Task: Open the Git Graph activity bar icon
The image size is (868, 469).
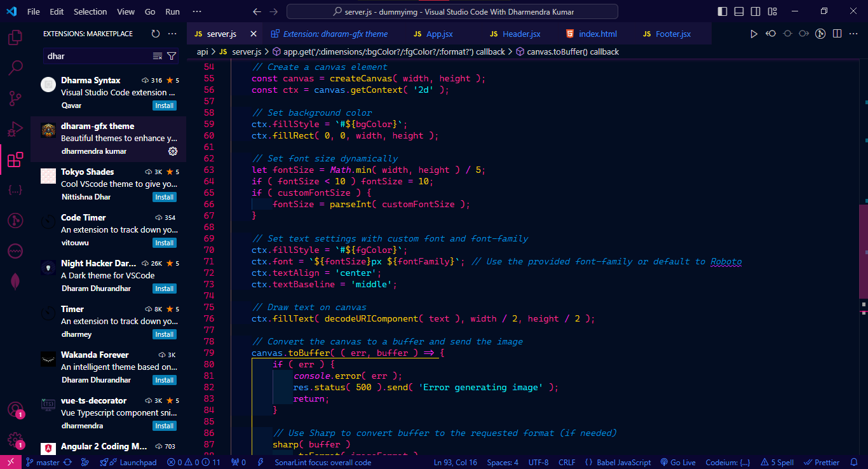Action: coord(15,221)
